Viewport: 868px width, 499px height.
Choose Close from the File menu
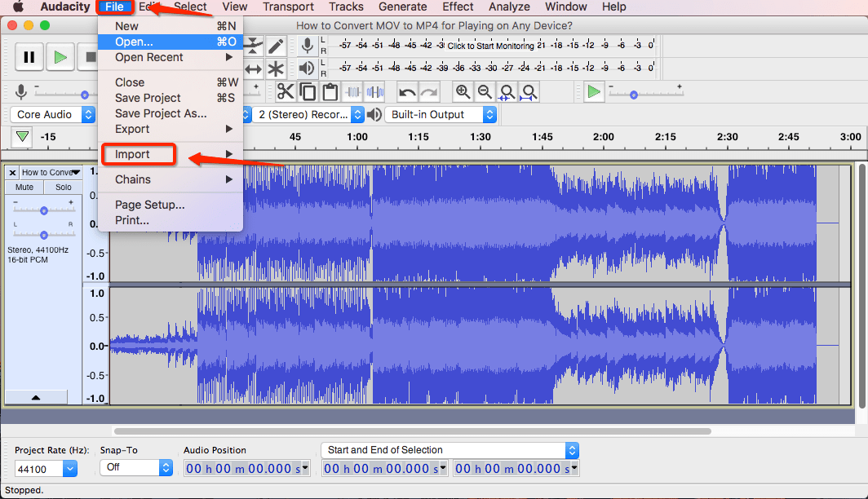pyautogui.click(x=170, y=82)
